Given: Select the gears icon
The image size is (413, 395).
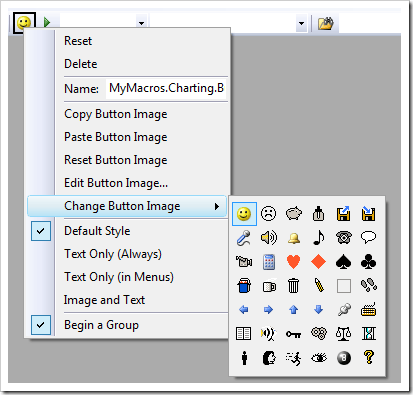Looking at the screenshot, I should coord(319,333).
